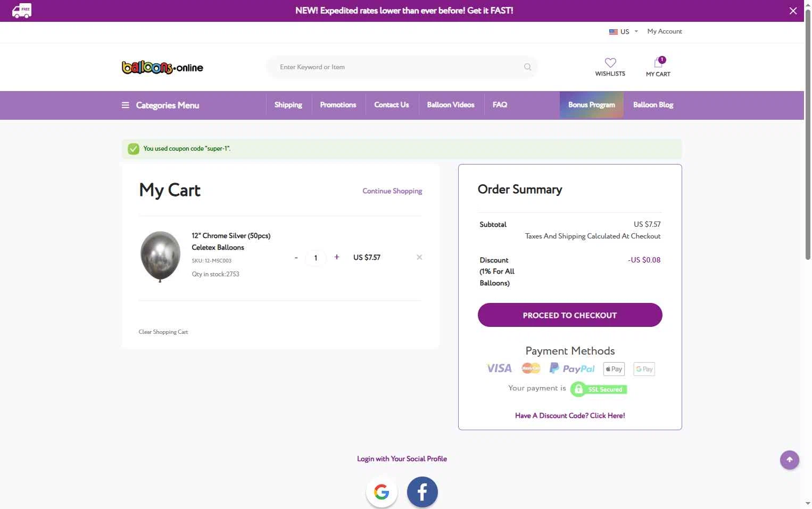Decrease quantity with the minus button

click(296, 258)
